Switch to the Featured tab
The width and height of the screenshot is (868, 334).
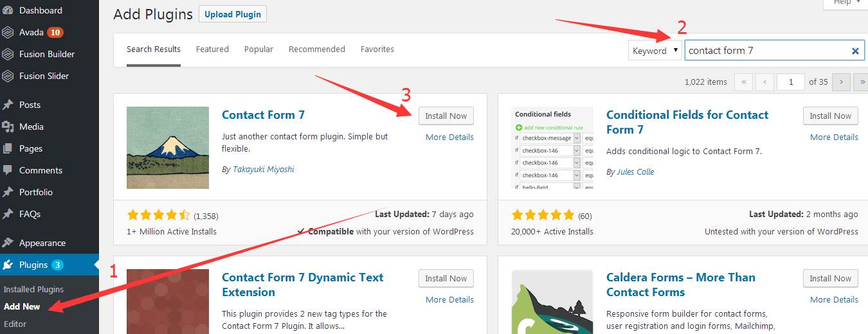coord(212,49)
